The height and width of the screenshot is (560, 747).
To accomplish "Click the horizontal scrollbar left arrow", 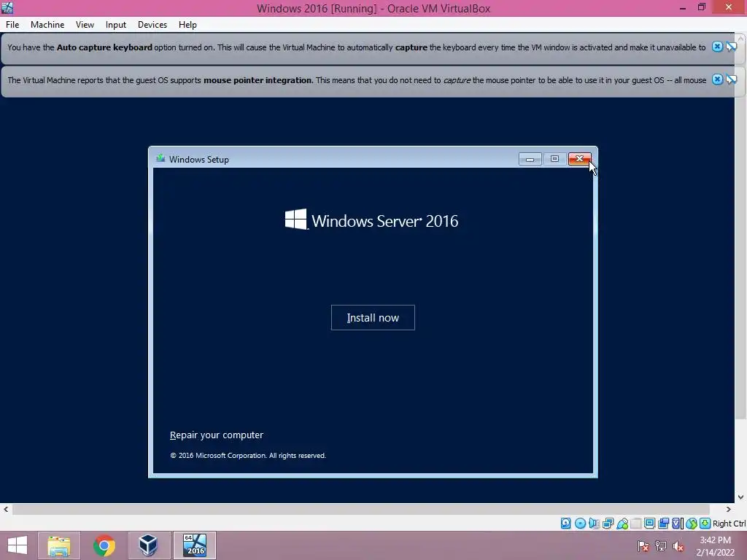I will 6,509.
